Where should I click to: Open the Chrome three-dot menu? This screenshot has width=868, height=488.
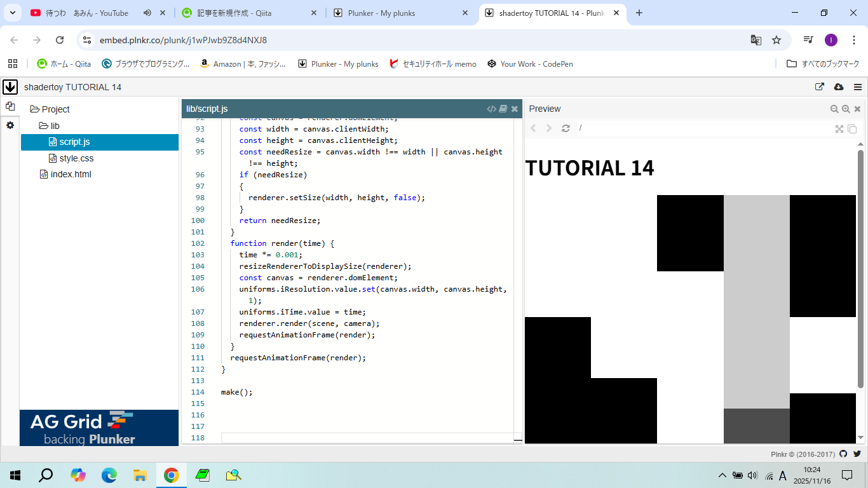[x=854, y=40]
